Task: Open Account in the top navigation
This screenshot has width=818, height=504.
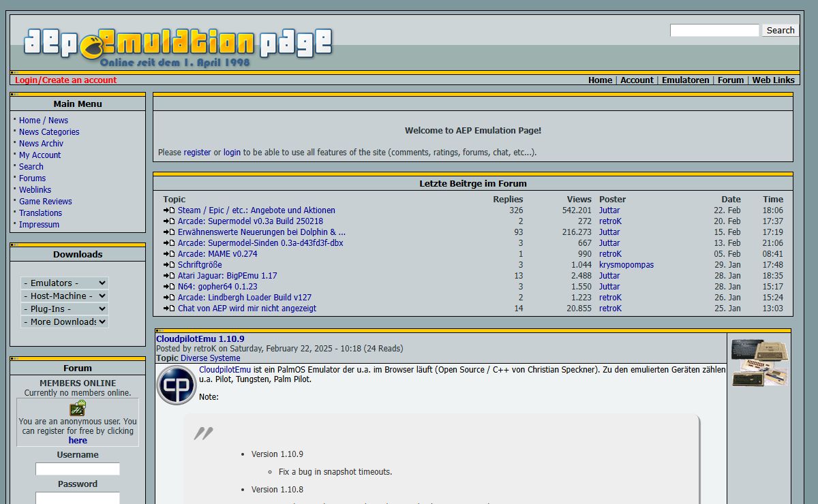Action: 637,80
